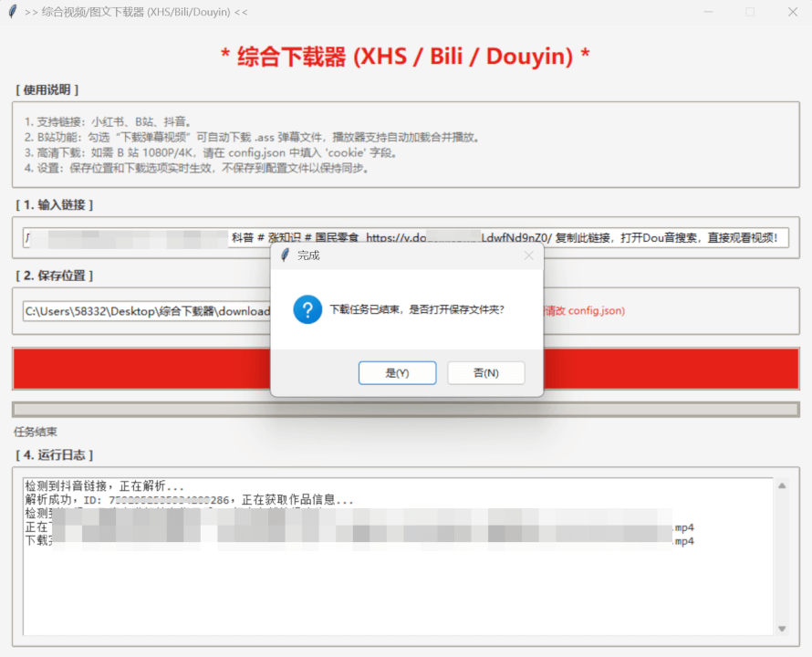Screen dimensions: 812x657
Task: Click instruction line 3 about 高清下载
Action: 211,153
